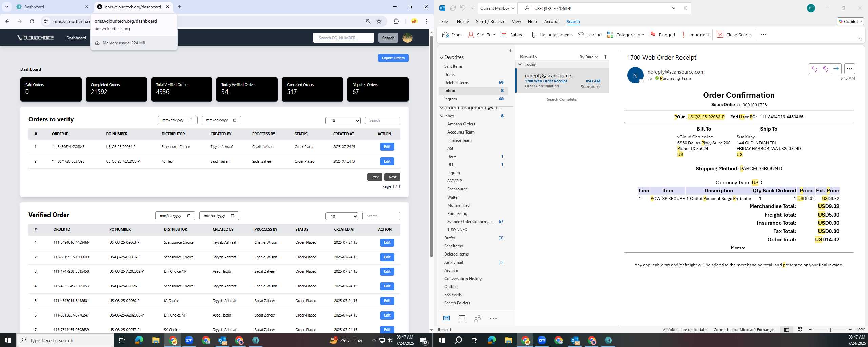
Task: Click Outlook Send/Receive sync icon in title bar
Action: tap(453, 8)
